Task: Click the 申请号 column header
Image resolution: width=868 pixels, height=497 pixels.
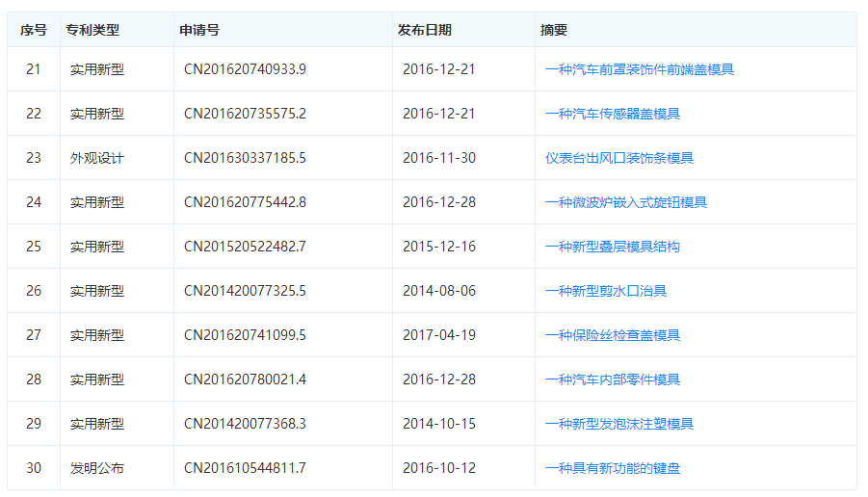Action: 199,30
